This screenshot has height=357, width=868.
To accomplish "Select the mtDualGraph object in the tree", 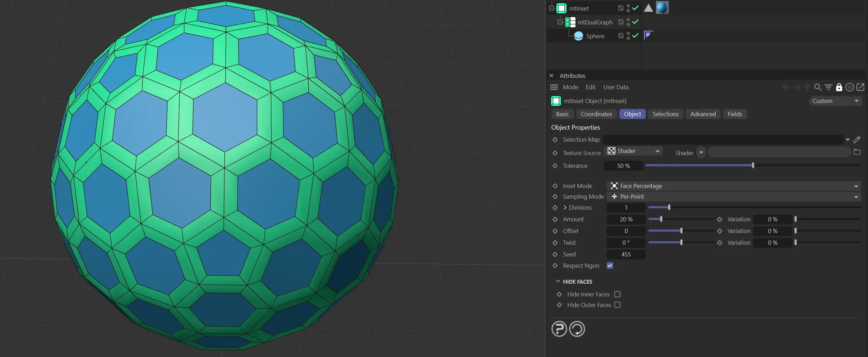I will pyautogui.click(x=595, y=22).
